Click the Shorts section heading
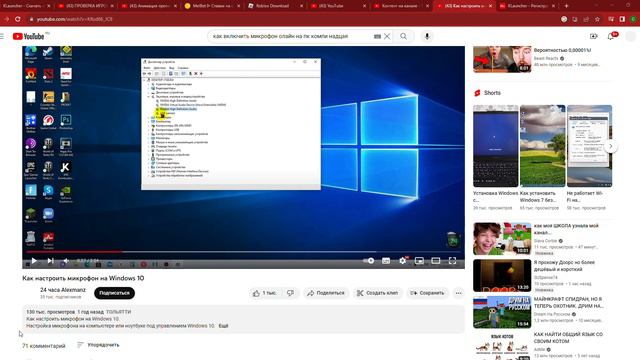The image size is (640, 360). click(492, 93)
